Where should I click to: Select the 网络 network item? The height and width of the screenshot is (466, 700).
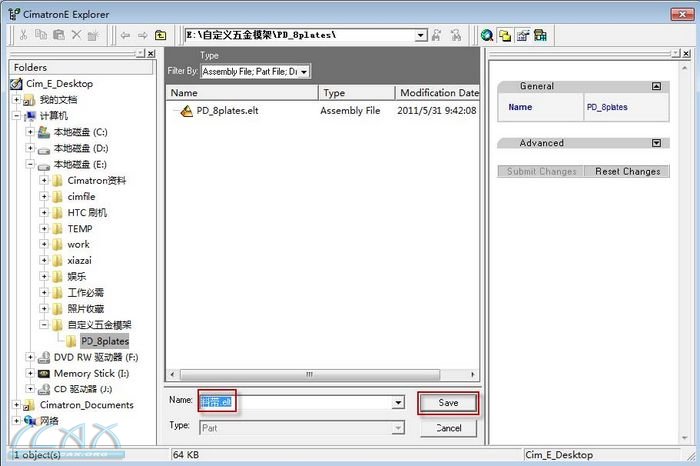[x=49, y=420]
